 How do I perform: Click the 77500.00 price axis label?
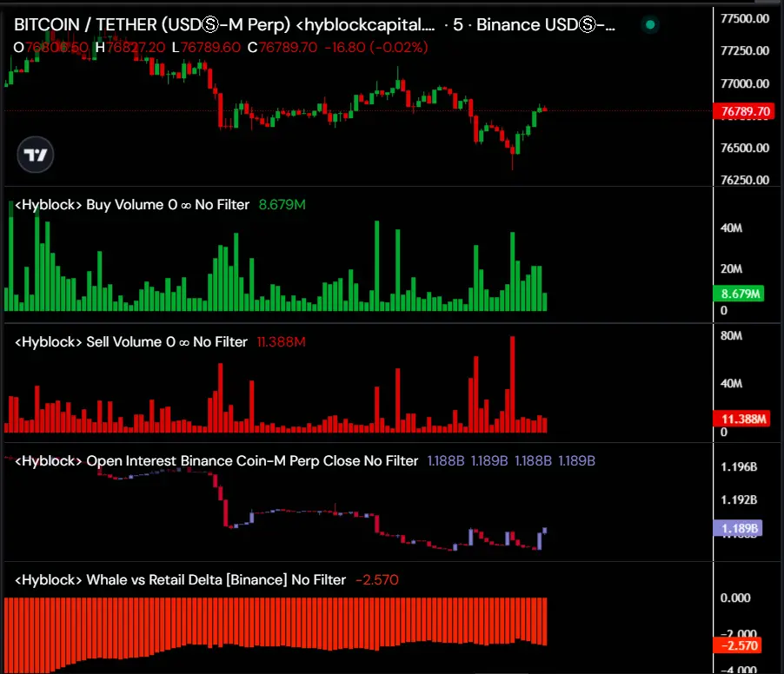pos(745,18)
